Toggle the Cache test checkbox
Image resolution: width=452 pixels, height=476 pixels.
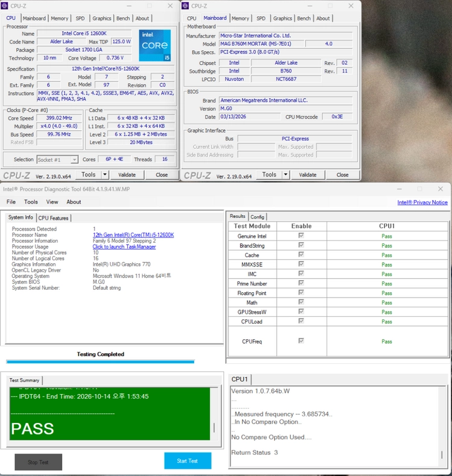click(x=301, y=254)
